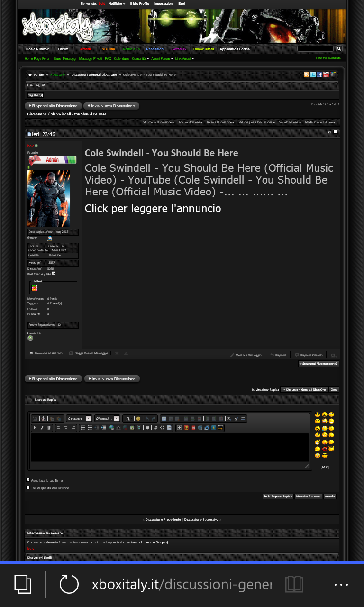This screenshot has height=607, width=364.
Task: Apply bold formatting in quick reply editor
Action: [x=35, y=428]
